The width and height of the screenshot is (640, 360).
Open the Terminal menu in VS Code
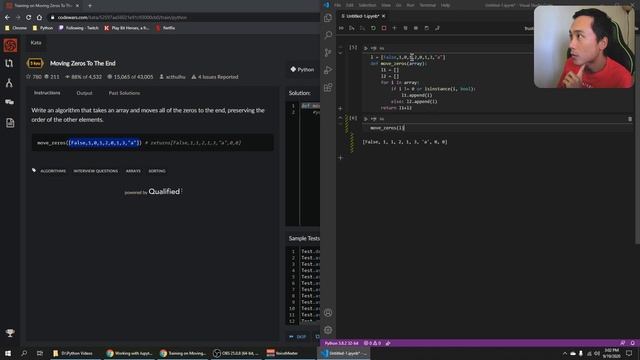[428, 5]
